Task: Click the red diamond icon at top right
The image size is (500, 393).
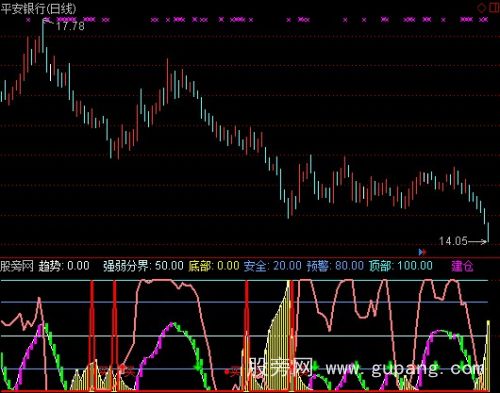Action: click(482, 8)
